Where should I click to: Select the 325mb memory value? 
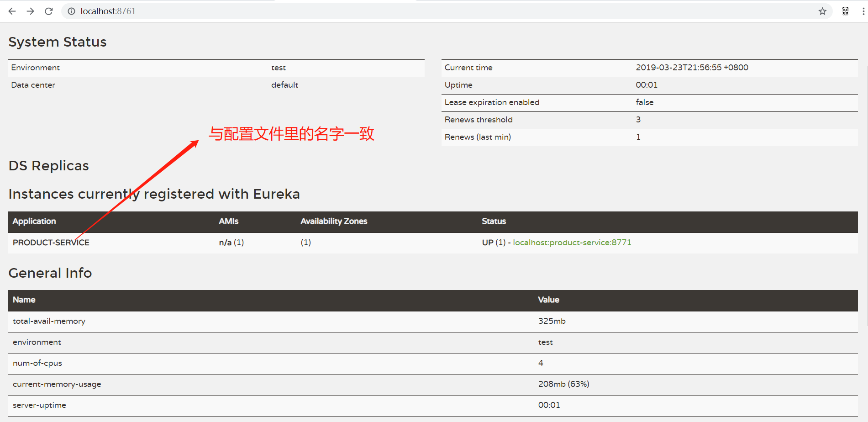(552, 322)
